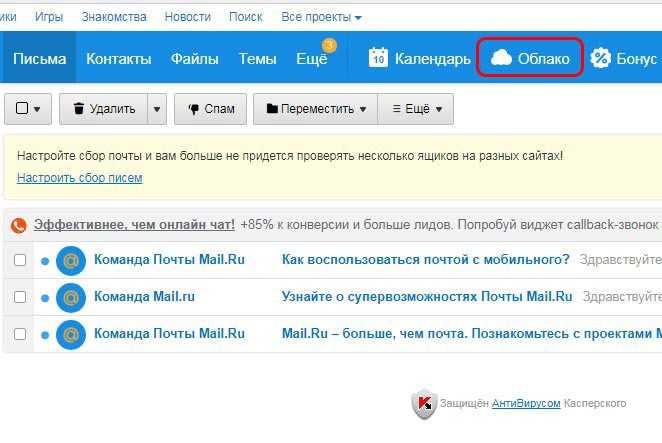The image size is (662, 443).
Task: Open the Эффективнее, чем онлайн чат! ad link
Action: tap(134, 225)
